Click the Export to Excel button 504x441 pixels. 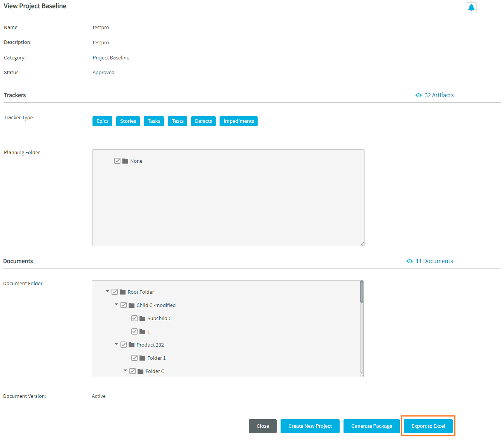428,426
